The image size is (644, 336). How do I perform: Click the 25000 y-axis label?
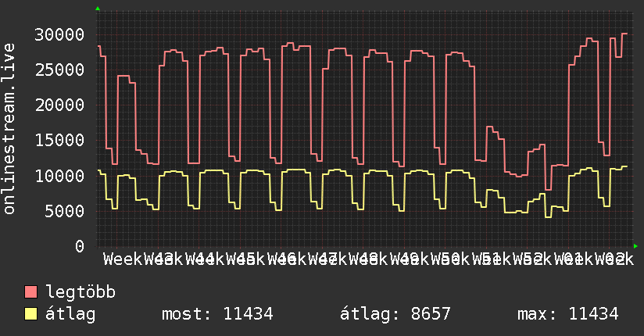(59, 70)
